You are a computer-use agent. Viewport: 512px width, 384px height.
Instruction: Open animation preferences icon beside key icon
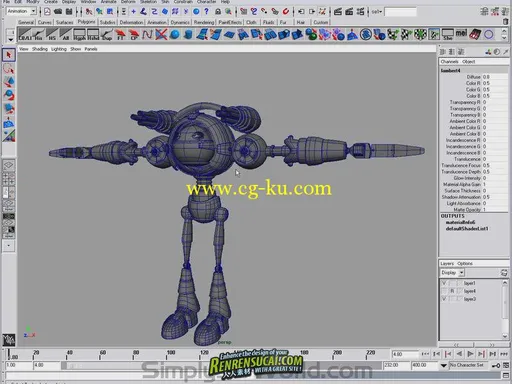click(506, 366)
